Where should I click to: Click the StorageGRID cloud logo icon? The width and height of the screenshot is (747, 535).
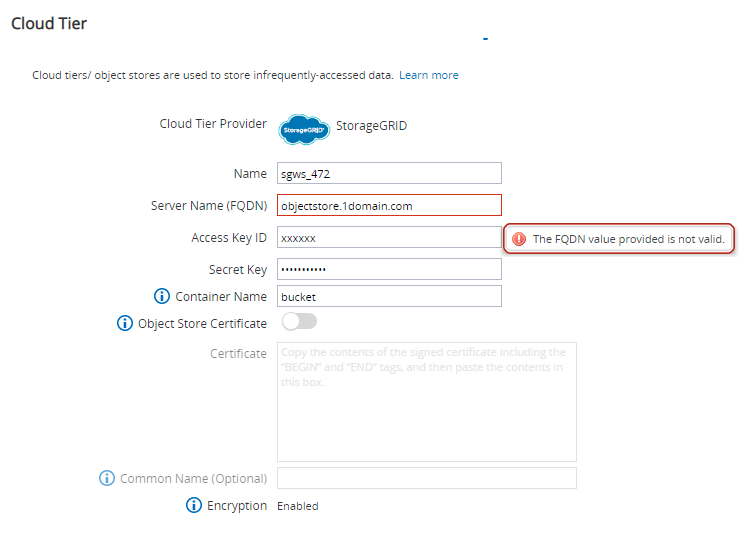tap(303, 128)
